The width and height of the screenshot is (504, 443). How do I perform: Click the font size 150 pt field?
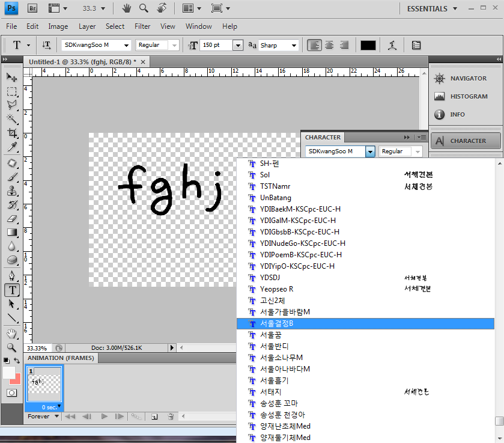tap(216, 45)
